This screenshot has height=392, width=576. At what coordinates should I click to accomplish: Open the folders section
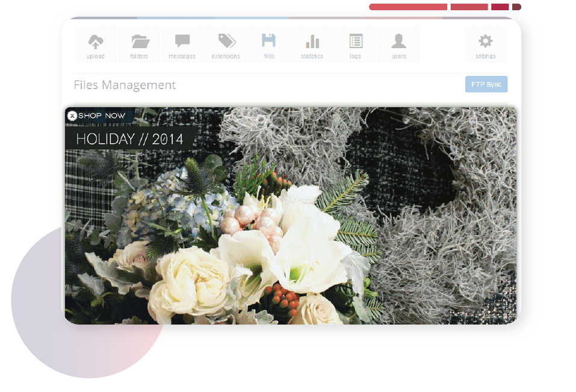point(139,42)
